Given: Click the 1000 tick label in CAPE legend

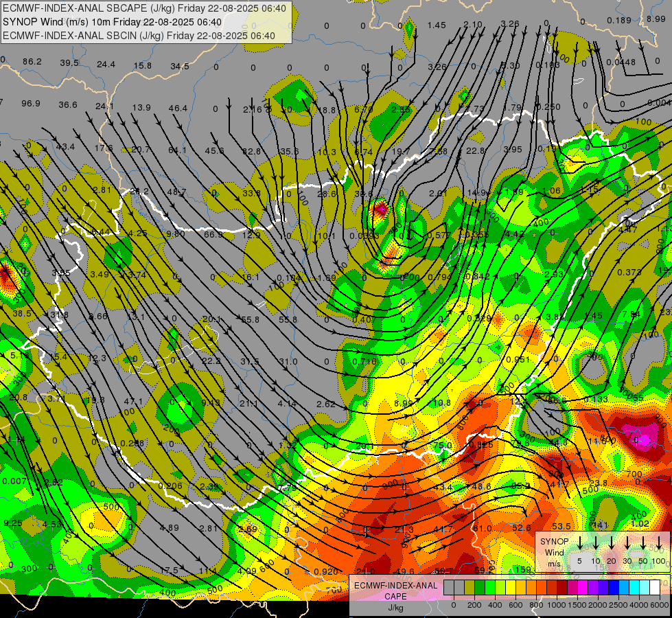Looking at the screenshot, I should (557, 605).
